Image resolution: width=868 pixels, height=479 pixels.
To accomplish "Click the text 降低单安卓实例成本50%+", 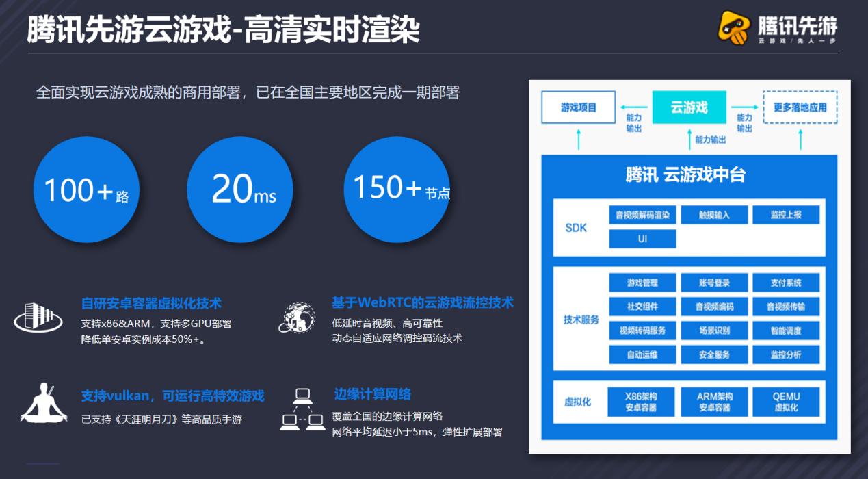I will (x=144, y=339).
